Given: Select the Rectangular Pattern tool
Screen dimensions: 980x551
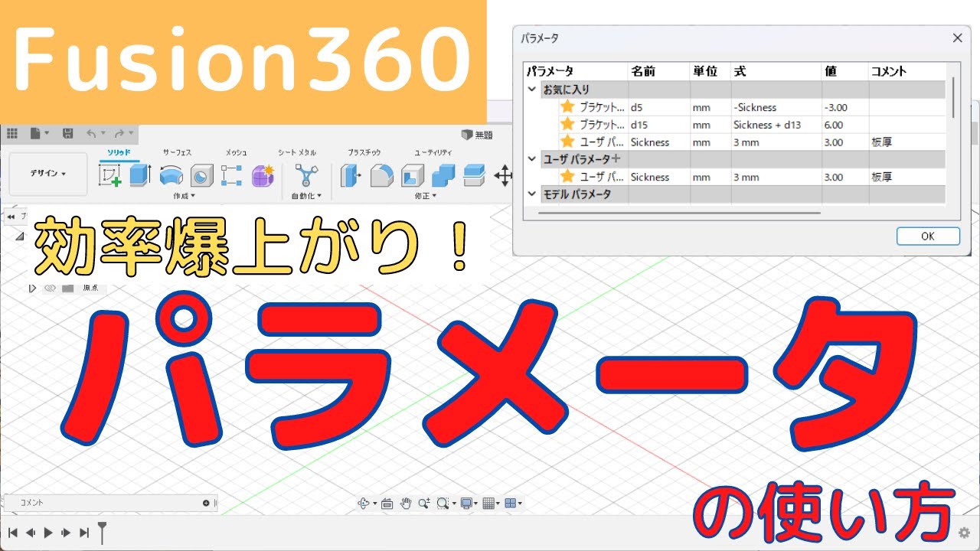Looking at the screenshot, I should coord(231,176).
